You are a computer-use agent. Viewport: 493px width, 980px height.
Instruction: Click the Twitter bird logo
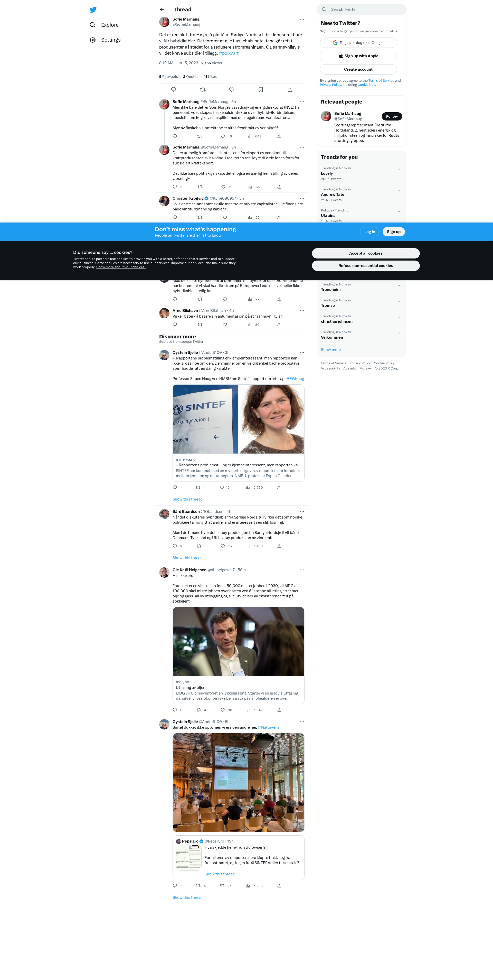pyautogui.click(x=93, y=10)
